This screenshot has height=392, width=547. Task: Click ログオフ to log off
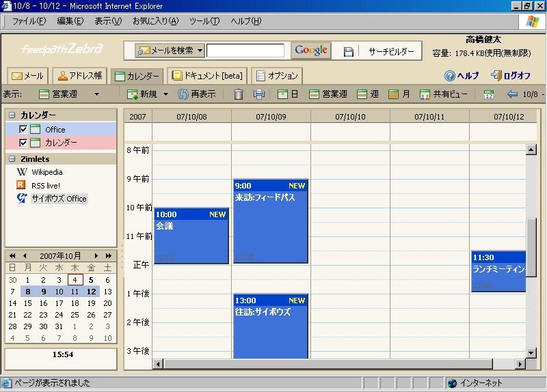[x=511, y=75]
